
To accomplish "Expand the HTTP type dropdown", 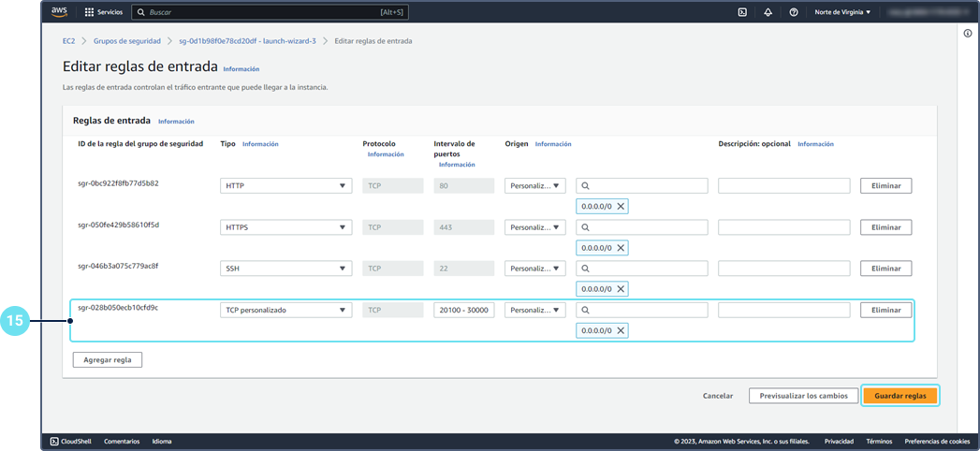I will (x=286, y=186).
